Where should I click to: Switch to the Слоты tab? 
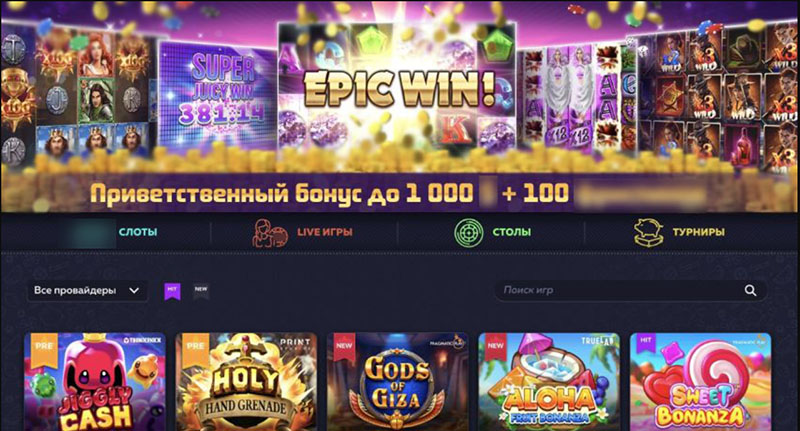point(138,232)
